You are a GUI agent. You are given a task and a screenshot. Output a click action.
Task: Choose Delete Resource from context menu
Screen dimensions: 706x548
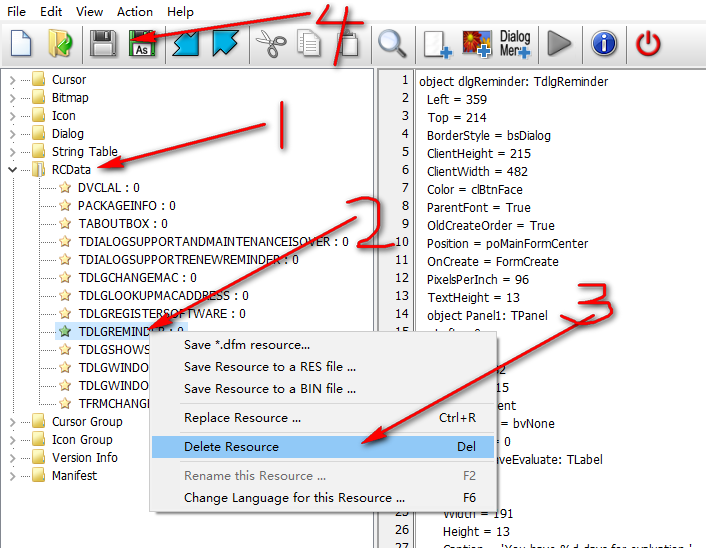point(323,447)
